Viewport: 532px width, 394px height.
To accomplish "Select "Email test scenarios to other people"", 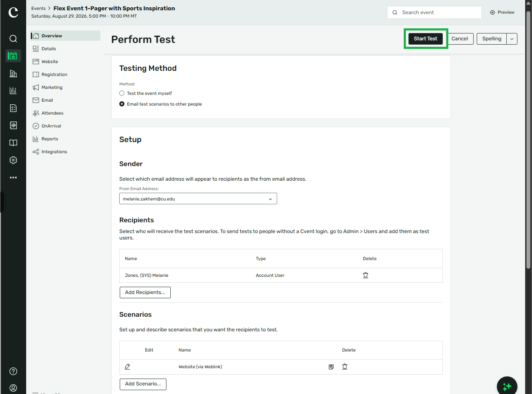I will tap(122, 104).
